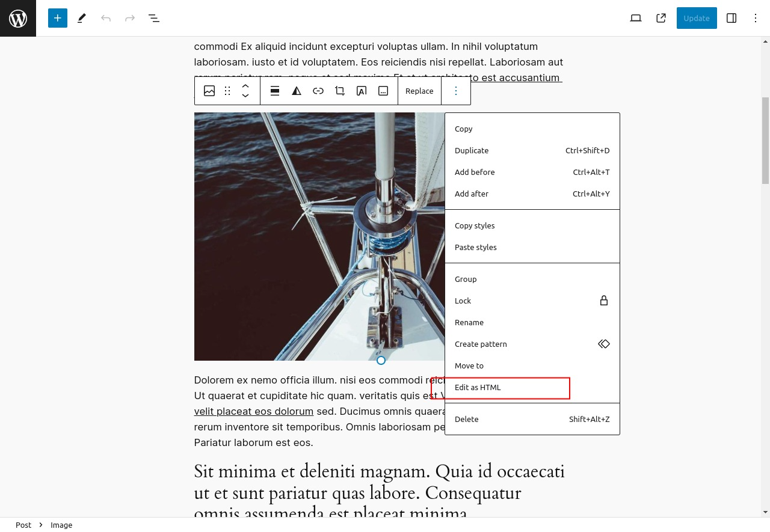This screenshot has width=770, height=532.
Task: Click the Replace button
Action: 419,91
